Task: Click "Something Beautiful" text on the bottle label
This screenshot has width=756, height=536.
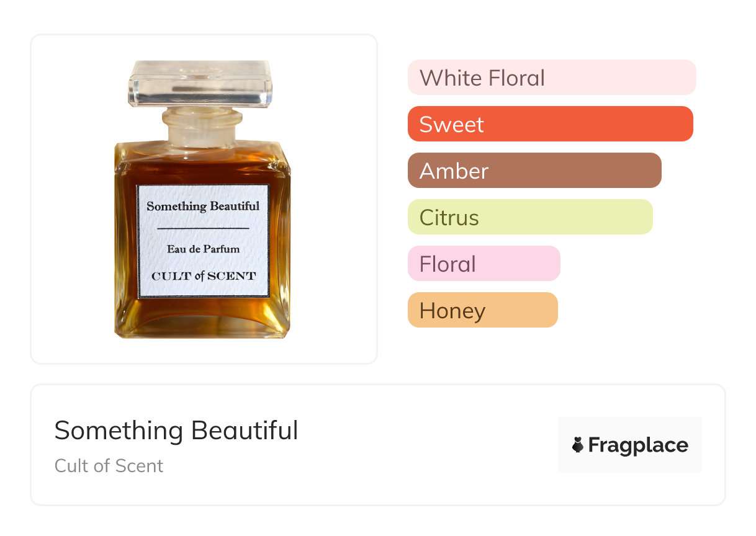Action: pos(203,207)
